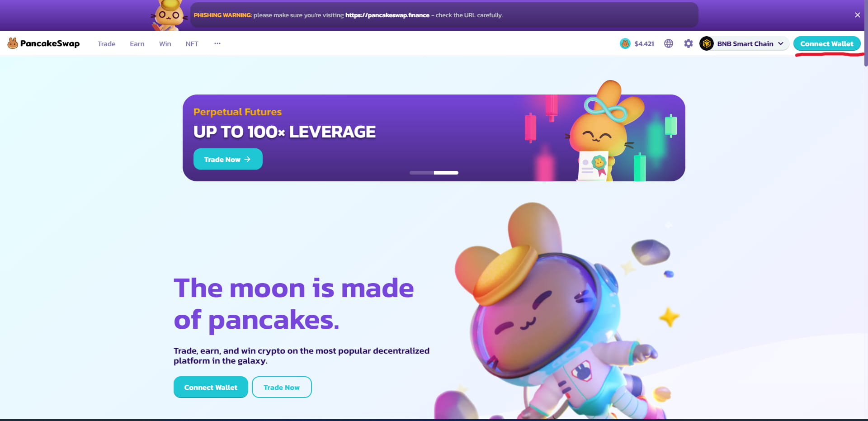
Task: Click Connect Wallet below the hero text
Action: (211, 387)
